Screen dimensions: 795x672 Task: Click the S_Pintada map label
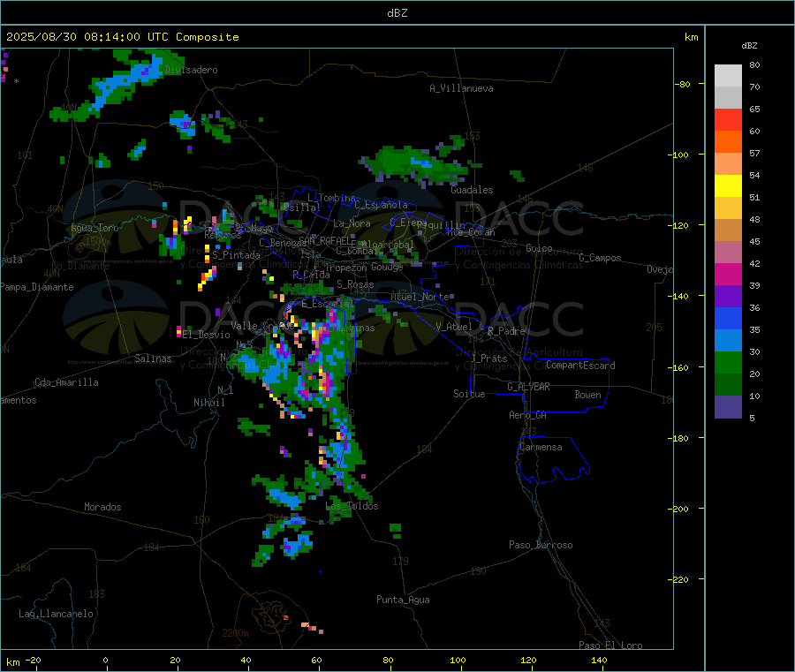pos(236,255)
